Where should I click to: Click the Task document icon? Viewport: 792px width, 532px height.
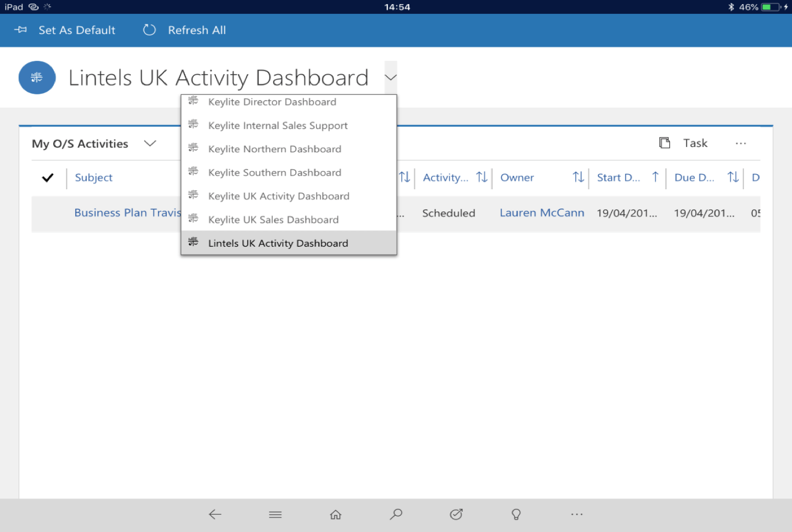665,143
